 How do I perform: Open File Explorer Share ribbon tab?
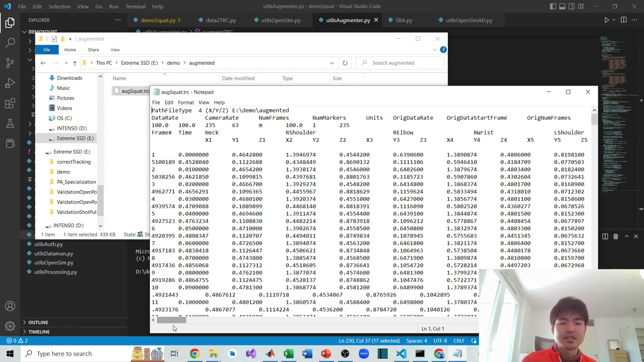(x=93, y=50)
